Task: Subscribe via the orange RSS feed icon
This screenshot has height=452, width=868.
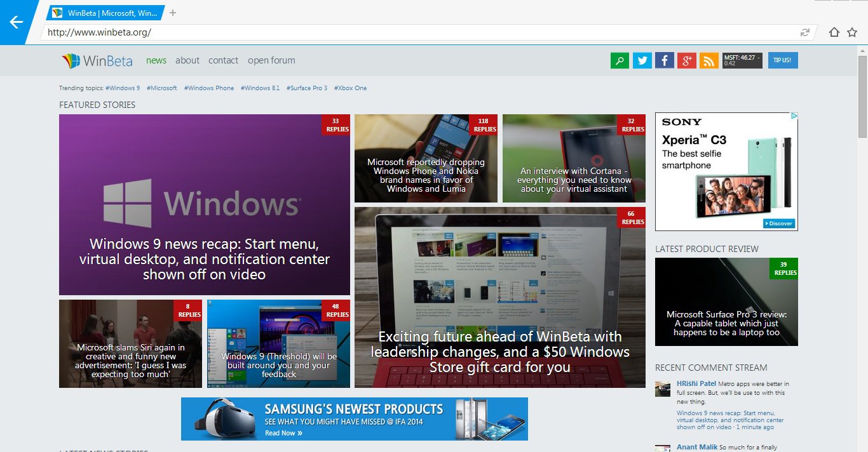Action: (x=709, y=60)
